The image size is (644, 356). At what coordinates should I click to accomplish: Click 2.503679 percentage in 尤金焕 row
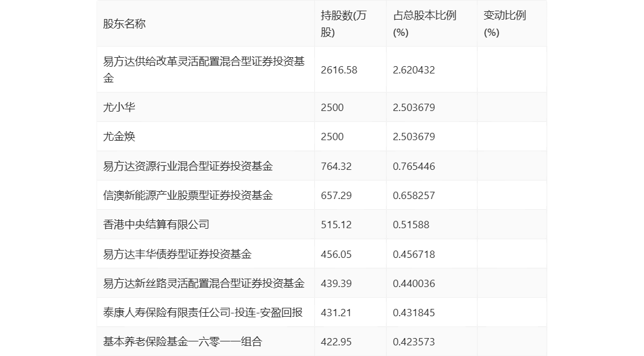(413, 137)
